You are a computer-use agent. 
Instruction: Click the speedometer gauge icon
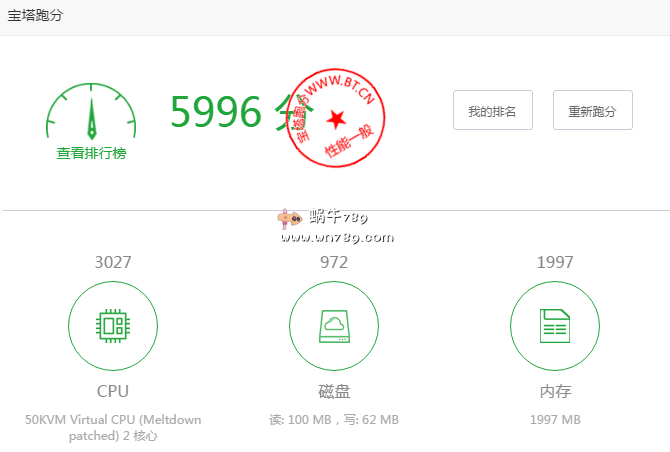click(91, 113)
